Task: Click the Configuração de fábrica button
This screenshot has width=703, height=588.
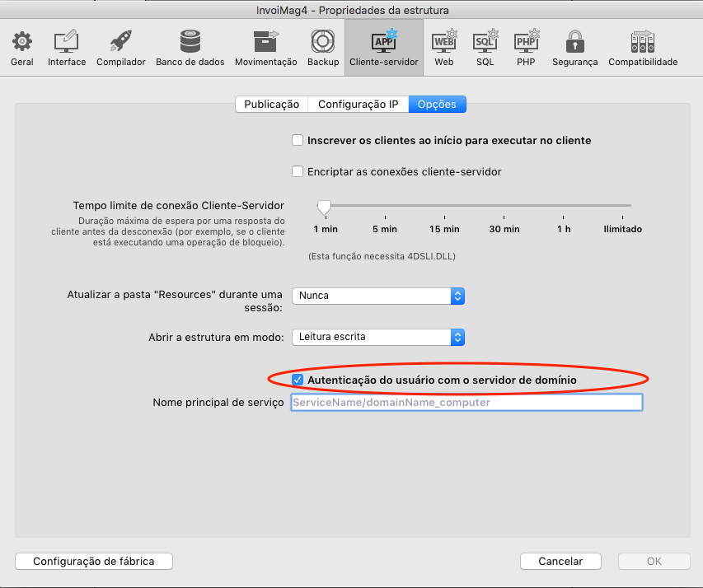Action: click(94, 561)
